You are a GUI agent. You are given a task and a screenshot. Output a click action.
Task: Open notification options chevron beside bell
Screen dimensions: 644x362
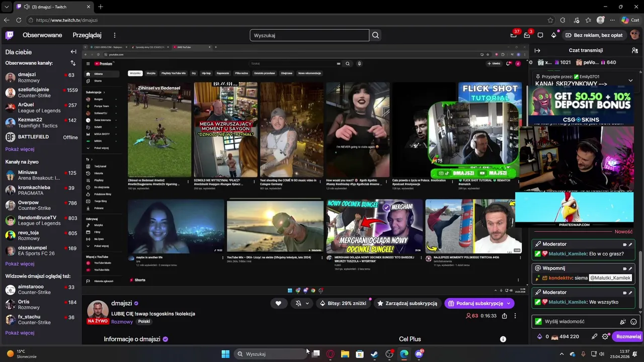click(x=307, y=303)
